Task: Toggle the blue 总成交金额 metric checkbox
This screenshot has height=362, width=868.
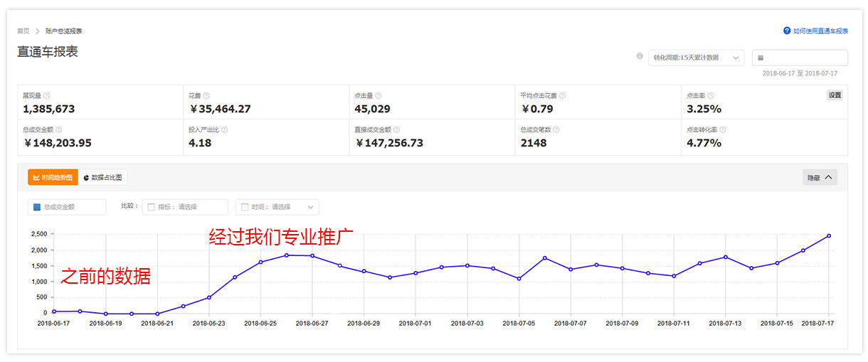Action: (37, 207)
